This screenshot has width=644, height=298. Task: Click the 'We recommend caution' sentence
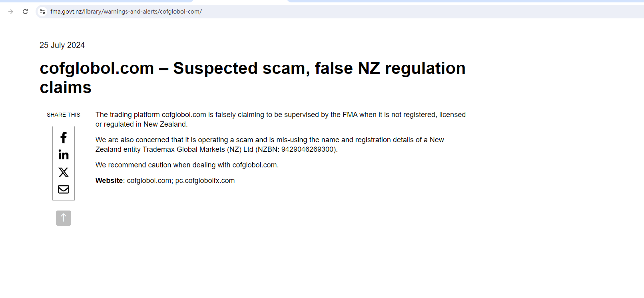coord(187,165)
